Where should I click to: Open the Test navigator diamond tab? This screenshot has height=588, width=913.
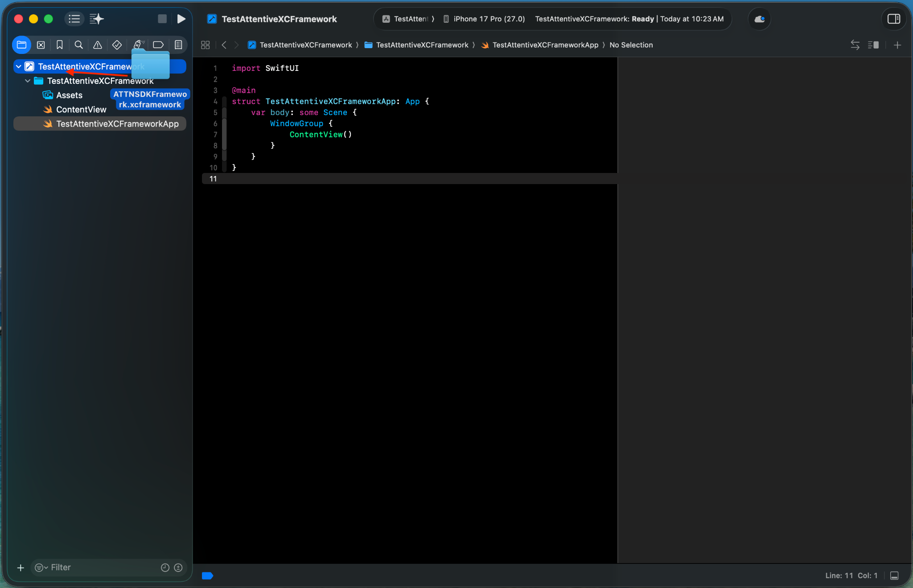(117, 45)
